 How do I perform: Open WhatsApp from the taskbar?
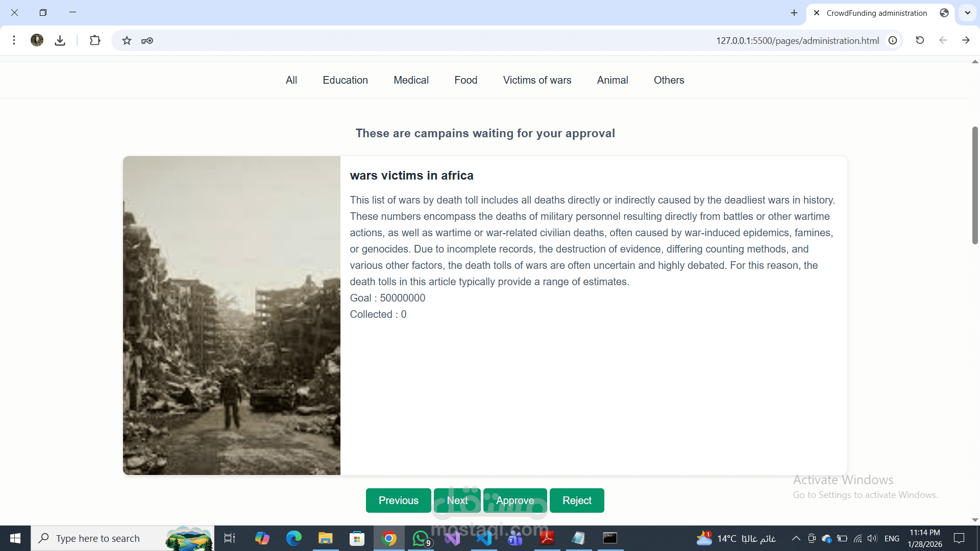click(421, 538)
